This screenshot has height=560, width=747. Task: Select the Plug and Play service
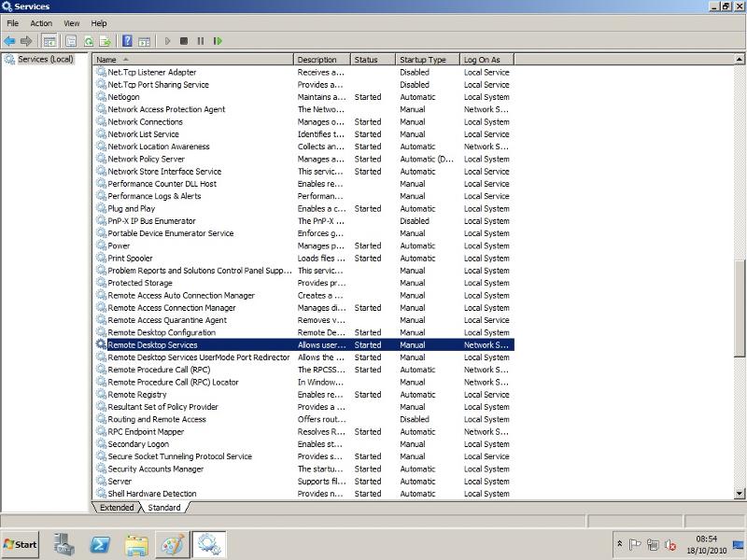[303, 208]
